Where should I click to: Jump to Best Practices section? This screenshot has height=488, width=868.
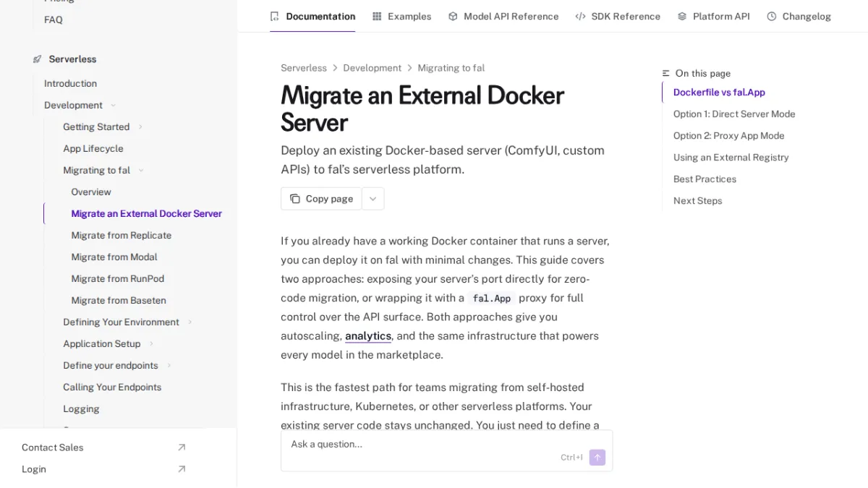[705, 179]
